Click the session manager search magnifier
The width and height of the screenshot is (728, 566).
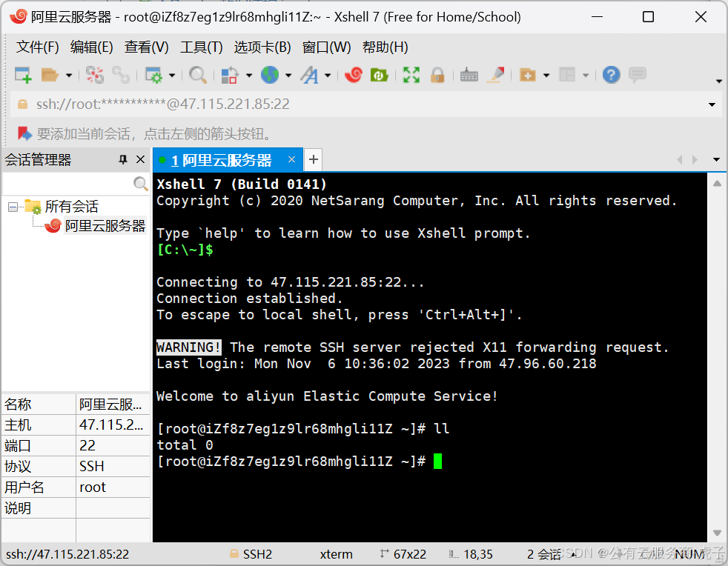(140, 184)
